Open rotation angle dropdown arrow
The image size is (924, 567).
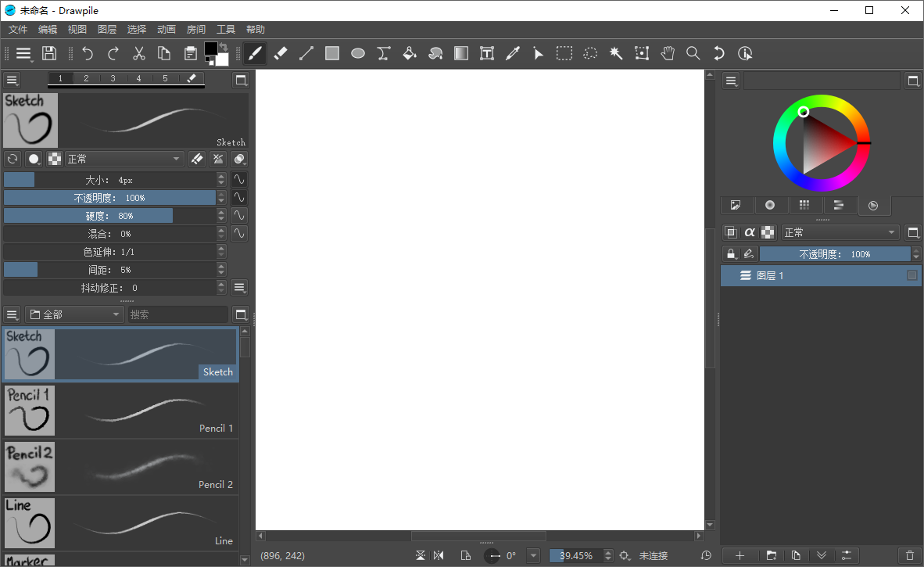(533, 555)
